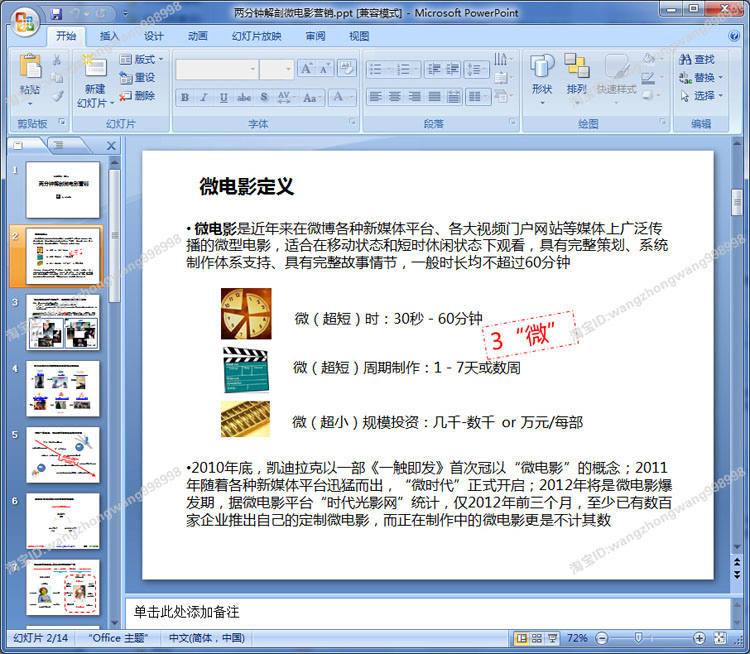
Task: Align text left in paragraph group
Action: pyautogui.click(x=376, y=97)
